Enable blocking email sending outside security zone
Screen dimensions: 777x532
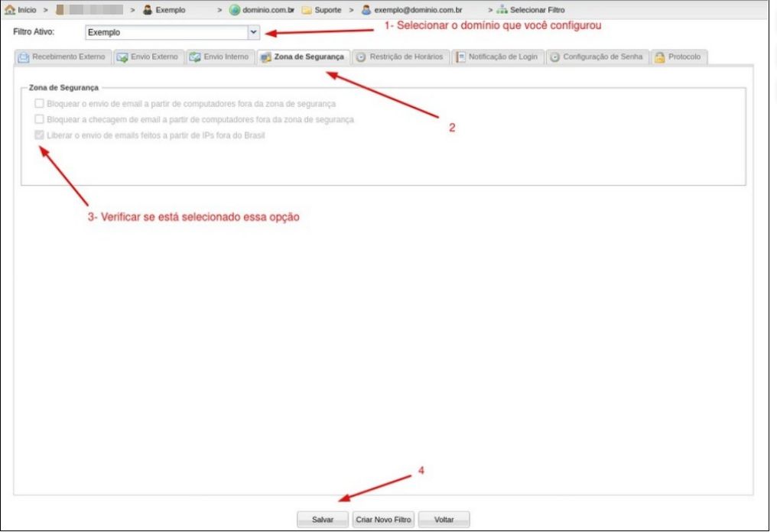point(39,103)
